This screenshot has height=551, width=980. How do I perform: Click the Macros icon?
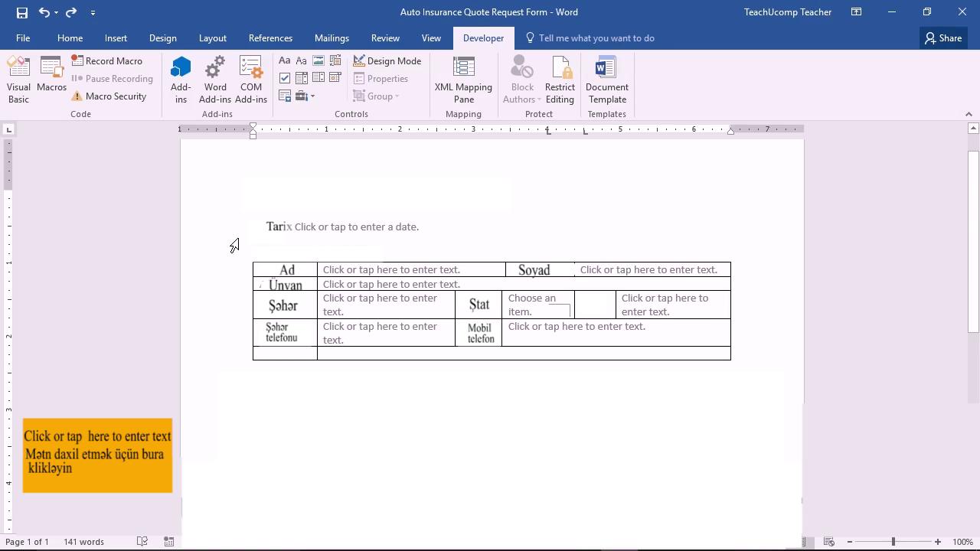(x=51, y=75)
